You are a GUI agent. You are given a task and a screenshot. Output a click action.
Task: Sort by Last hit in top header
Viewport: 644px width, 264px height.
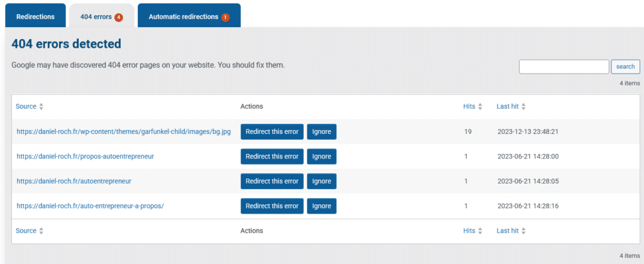(523, 107)
